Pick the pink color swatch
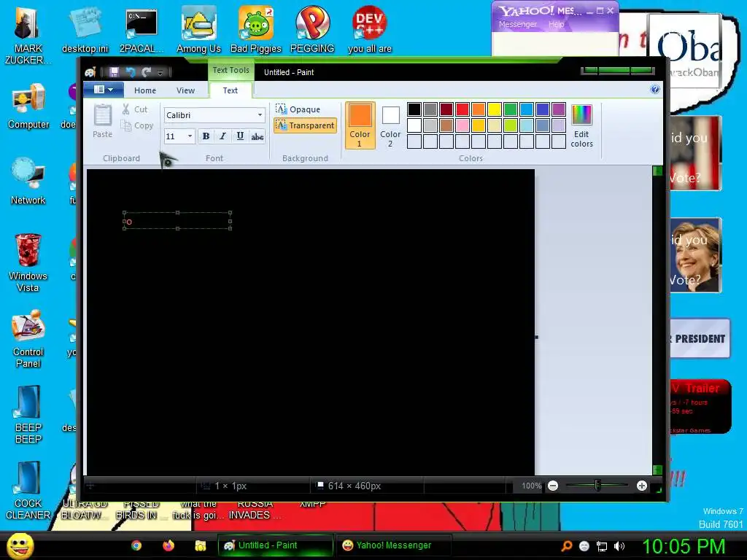 pos(462,125)
